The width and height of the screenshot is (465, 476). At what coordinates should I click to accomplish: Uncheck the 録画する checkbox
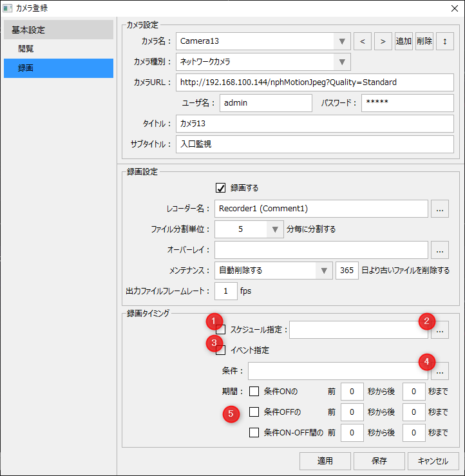(x=221, y=188)
